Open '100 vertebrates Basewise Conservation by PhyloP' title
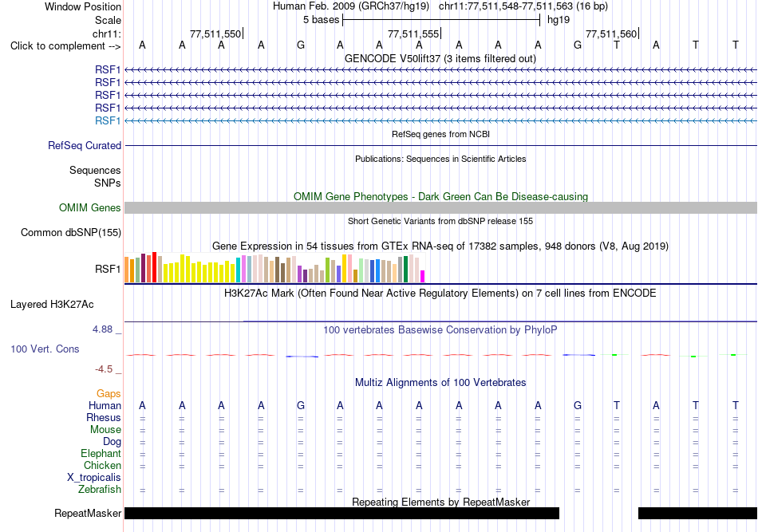This screenshot has height=532, width=758. (440, 330)
